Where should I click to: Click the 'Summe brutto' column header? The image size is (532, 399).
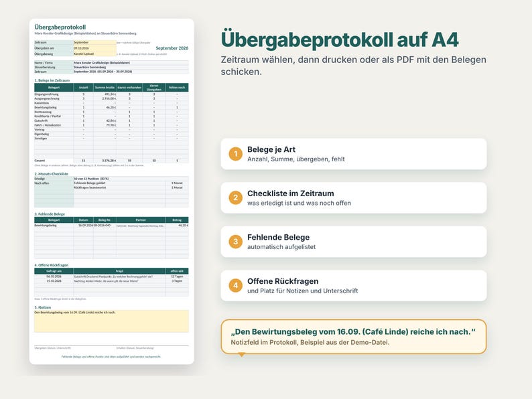(x=105, y=88)
